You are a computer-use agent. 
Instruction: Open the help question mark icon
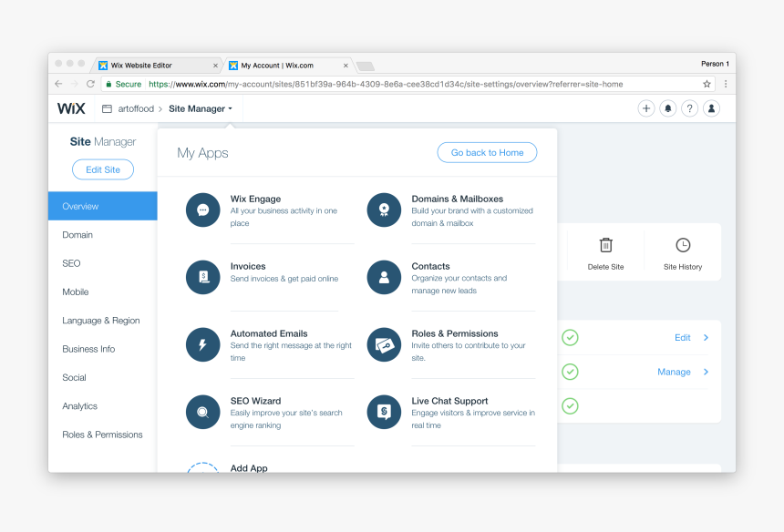690,108
